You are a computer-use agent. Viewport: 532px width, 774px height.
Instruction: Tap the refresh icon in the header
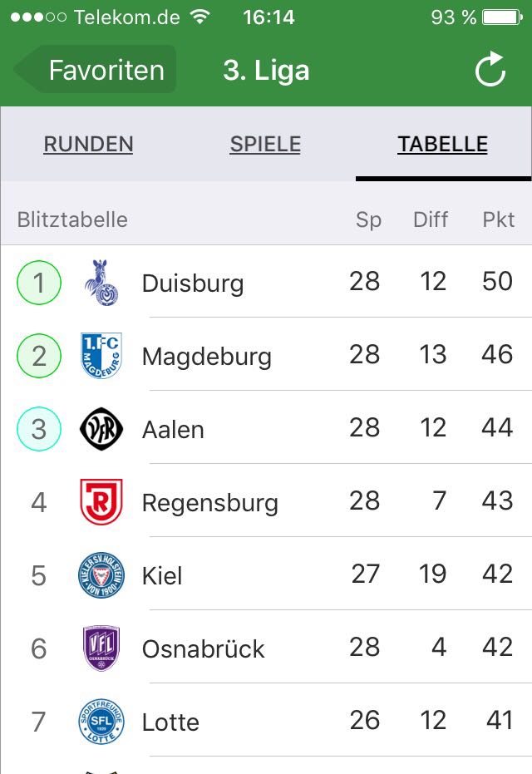pyautogui.click(x=490, y=70)
